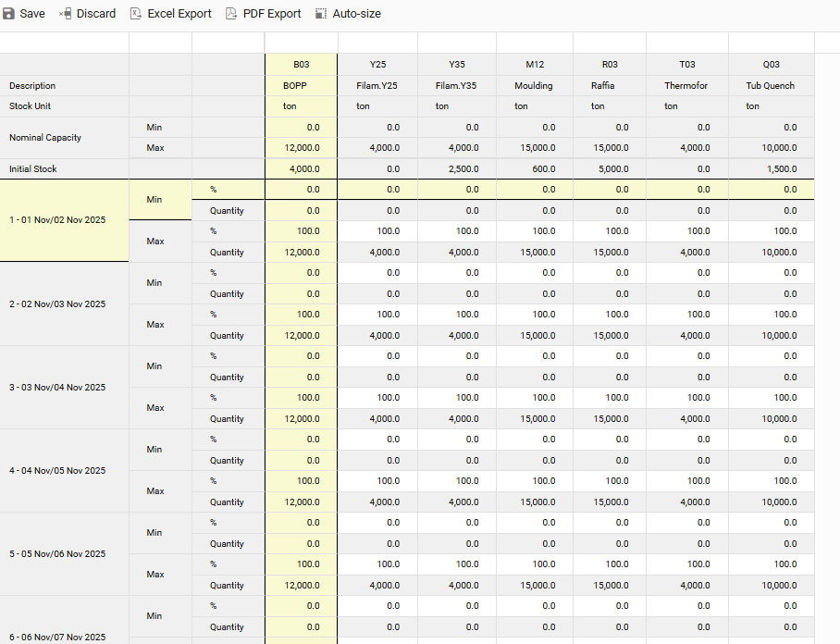This screenshot has height=644, width=840.
Task: Click B03 Nominal Capacity Max 12,000.0
Action: (301, 148)
